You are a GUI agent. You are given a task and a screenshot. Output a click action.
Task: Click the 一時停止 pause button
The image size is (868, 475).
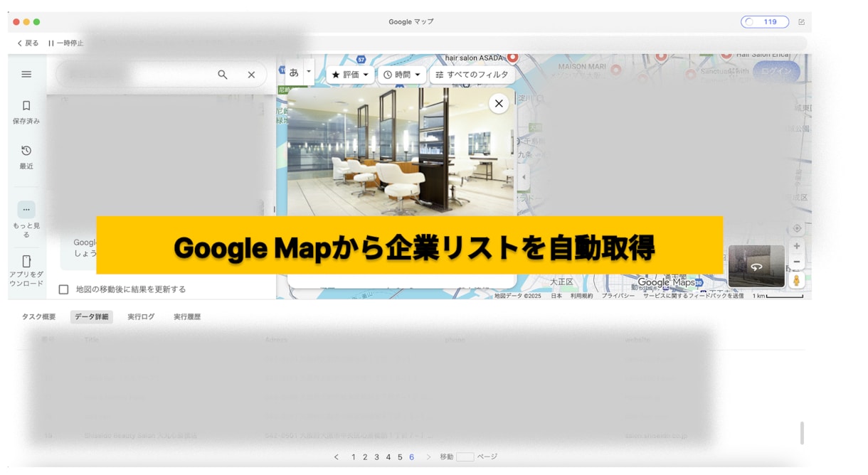(x=66, y=43)
